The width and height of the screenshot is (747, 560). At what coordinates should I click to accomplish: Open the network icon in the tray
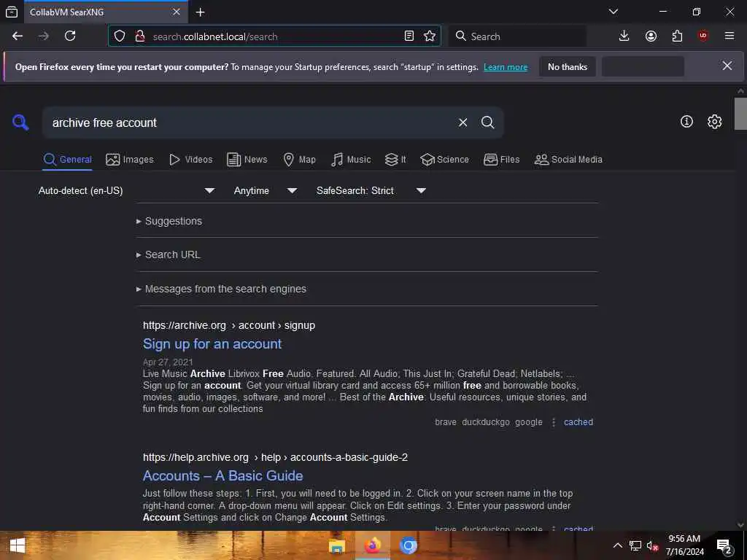pyautogui.click(x=635, y=545)
